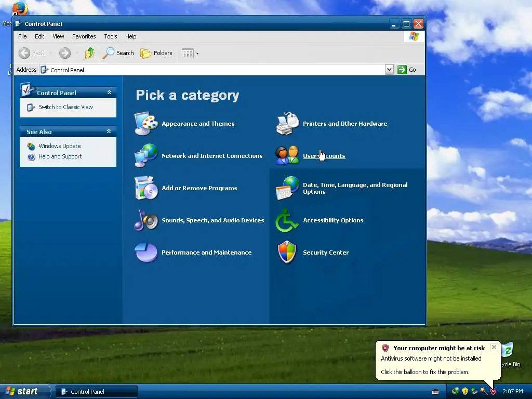This screenshot has width=532, height=399.
Task: Open the File menu
Action: point(22,36)
